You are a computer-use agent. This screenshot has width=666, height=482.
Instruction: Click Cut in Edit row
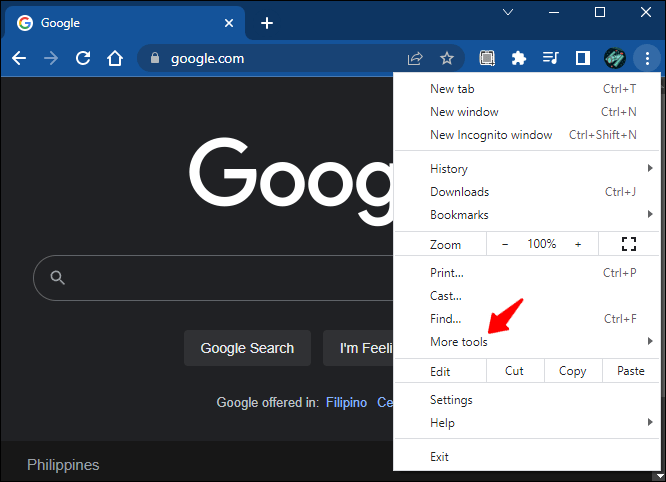pos(515,371)
